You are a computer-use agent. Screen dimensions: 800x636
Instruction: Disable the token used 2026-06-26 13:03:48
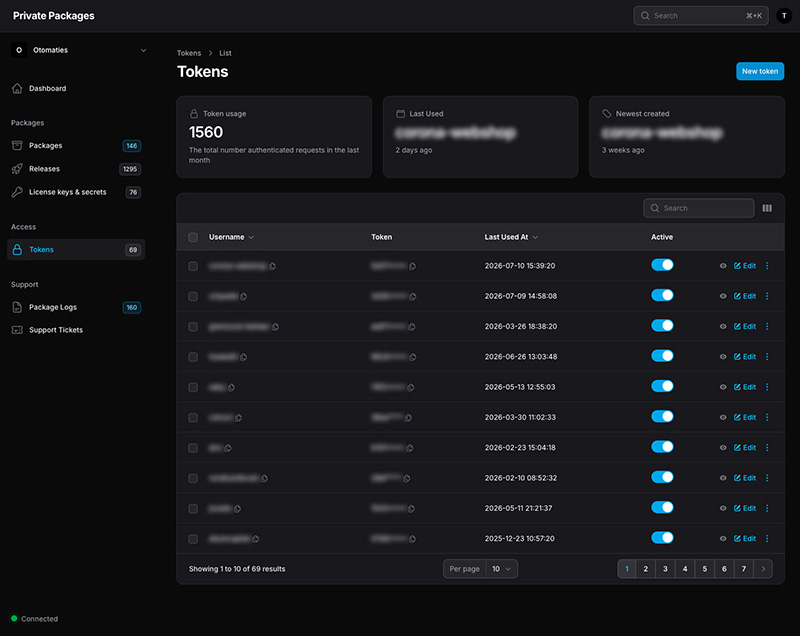[662, 356]
